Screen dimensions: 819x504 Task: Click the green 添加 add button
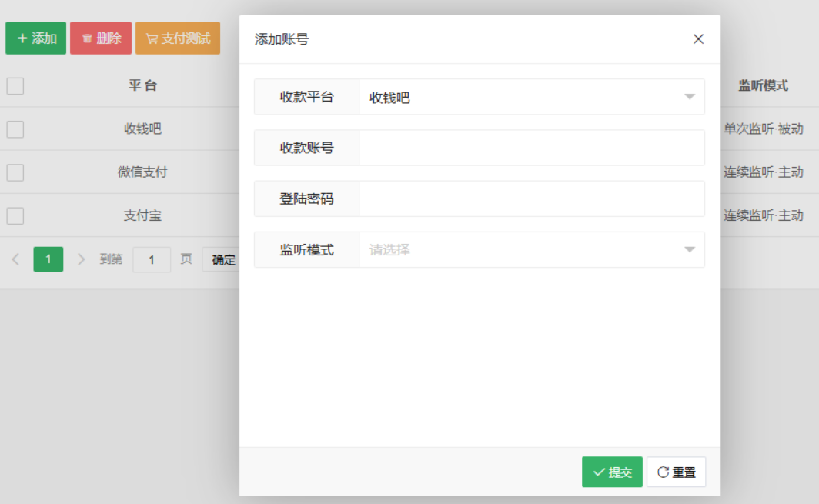click(x=36, y=38)
